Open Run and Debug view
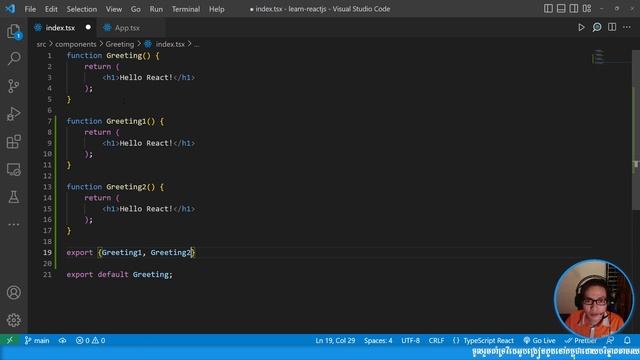The height and width of the screenshot is (360, 640). click(x=14, y=113)
